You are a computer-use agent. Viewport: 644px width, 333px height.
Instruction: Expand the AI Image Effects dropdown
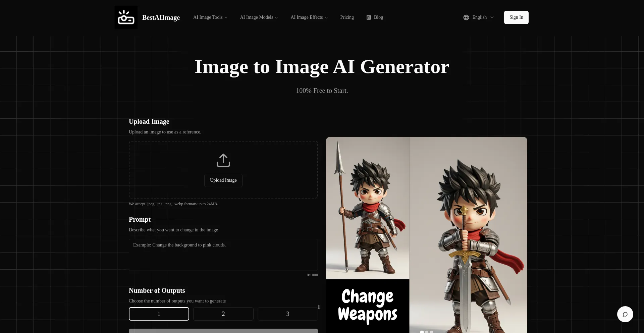[x=309, y=17]
